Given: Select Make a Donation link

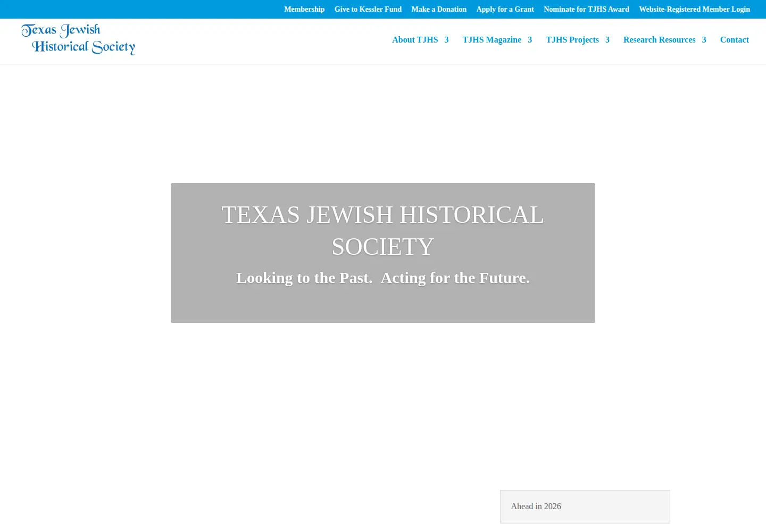Looking at the screenshot, I should pos(439,9).
